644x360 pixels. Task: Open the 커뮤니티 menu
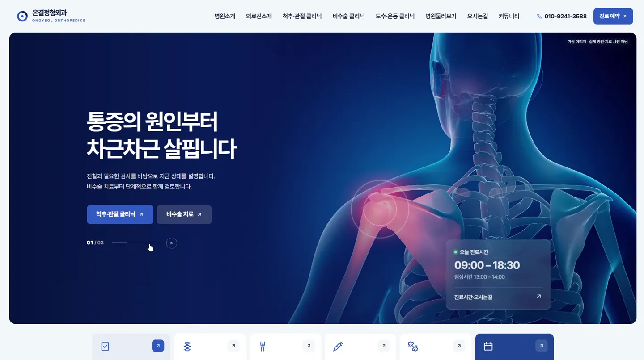(509, 16)
